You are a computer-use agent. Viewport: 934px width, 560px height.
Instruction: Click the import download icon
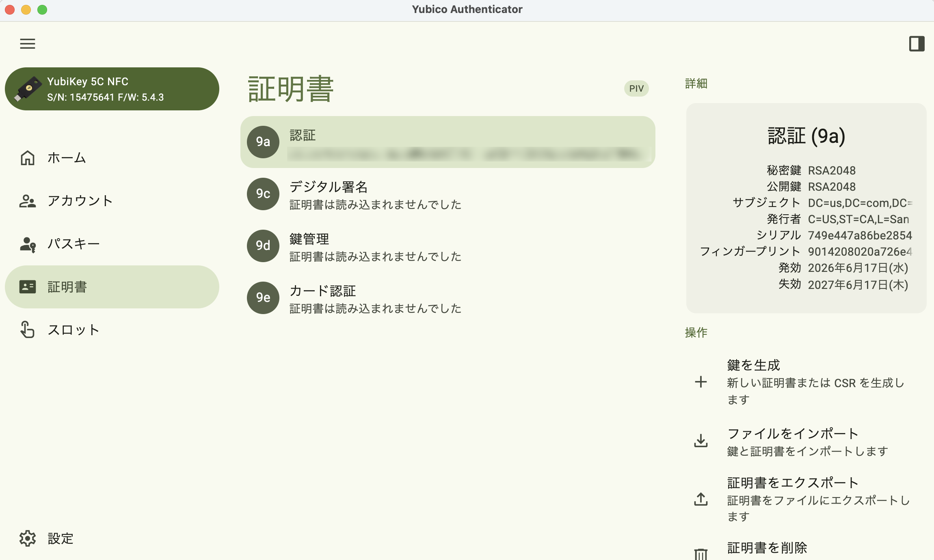(x=701, y=441)
